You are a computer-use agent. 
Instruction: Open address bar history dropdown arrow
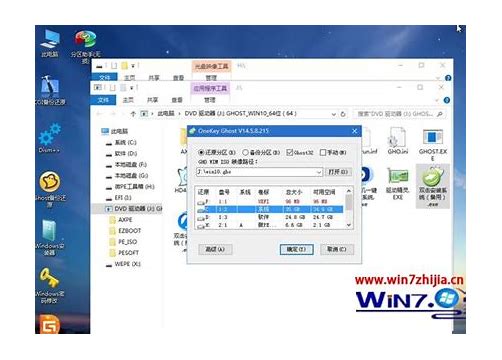coord(334,114)
